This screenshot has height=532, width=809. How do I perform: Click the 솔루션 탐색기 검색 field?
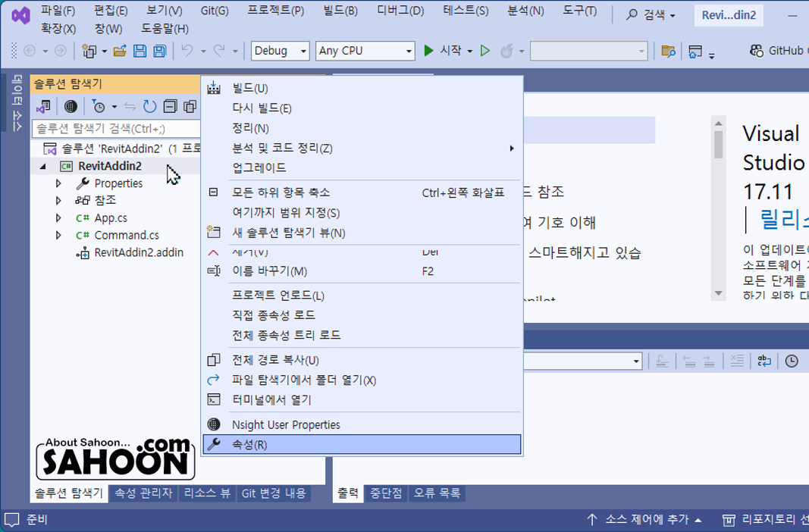[x=116, y=128]
